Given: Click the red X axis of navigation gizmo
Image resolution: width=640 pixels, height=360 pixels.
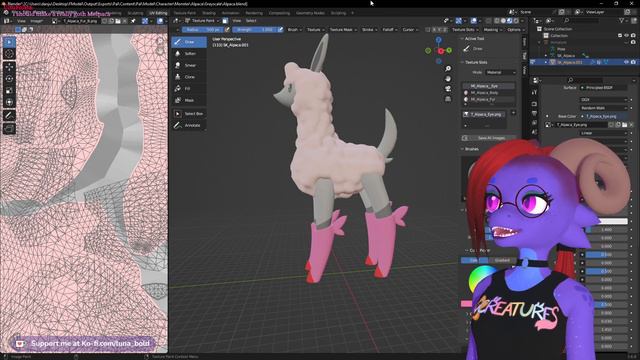Looking at the screenshot, I should [x=441, y=51].
